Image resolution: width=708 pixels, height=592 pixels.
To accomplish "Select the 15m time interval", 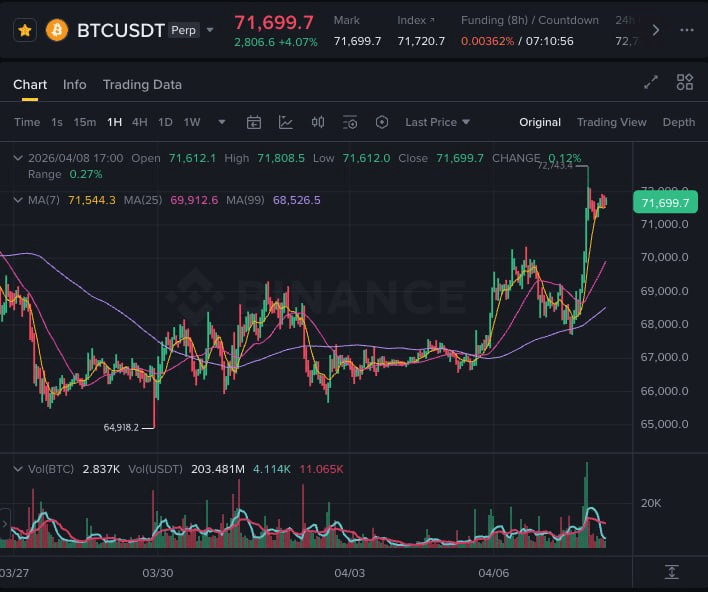I will pos(85,122).
